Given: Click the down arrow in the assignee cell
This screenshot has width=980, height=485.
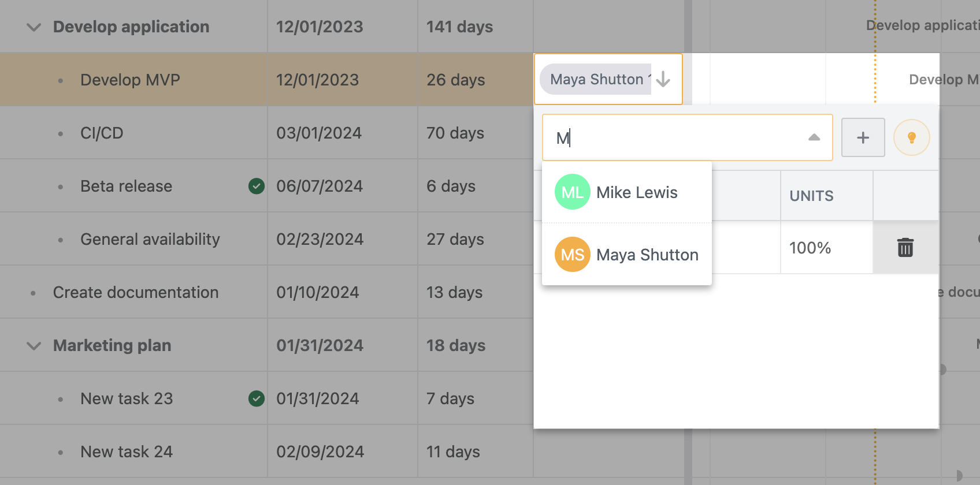Looking at the screenshot, I should pos(663,79).
